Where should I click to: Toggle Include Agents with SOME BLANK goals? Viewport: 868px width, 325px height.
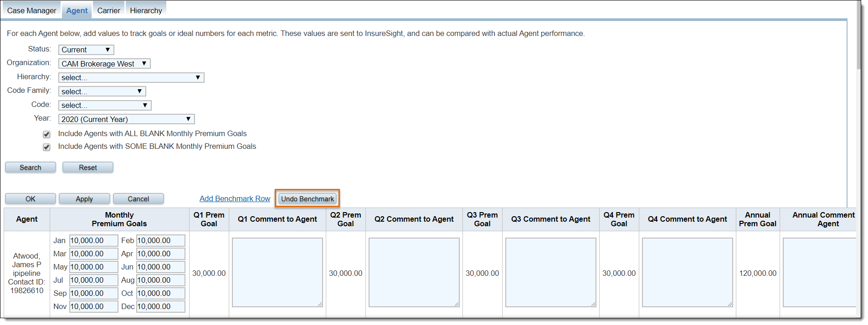pyautogui.click(x=46, y=147)
